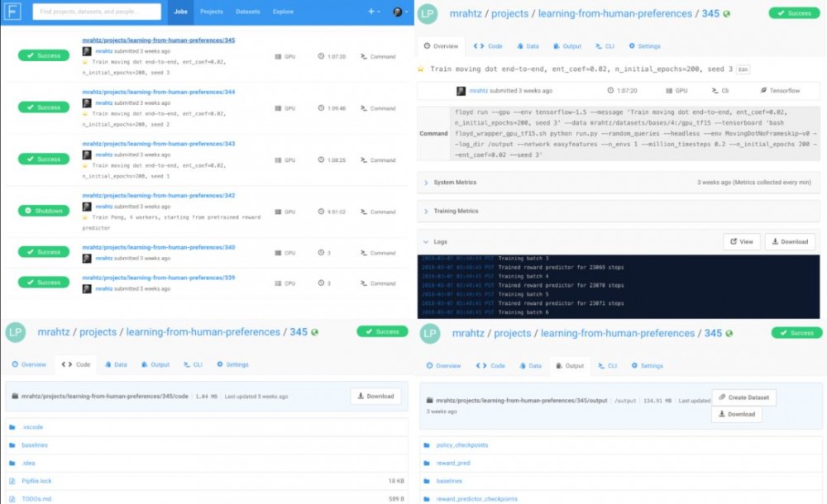Click the GPU chip icon for job 345

[278, 56]
